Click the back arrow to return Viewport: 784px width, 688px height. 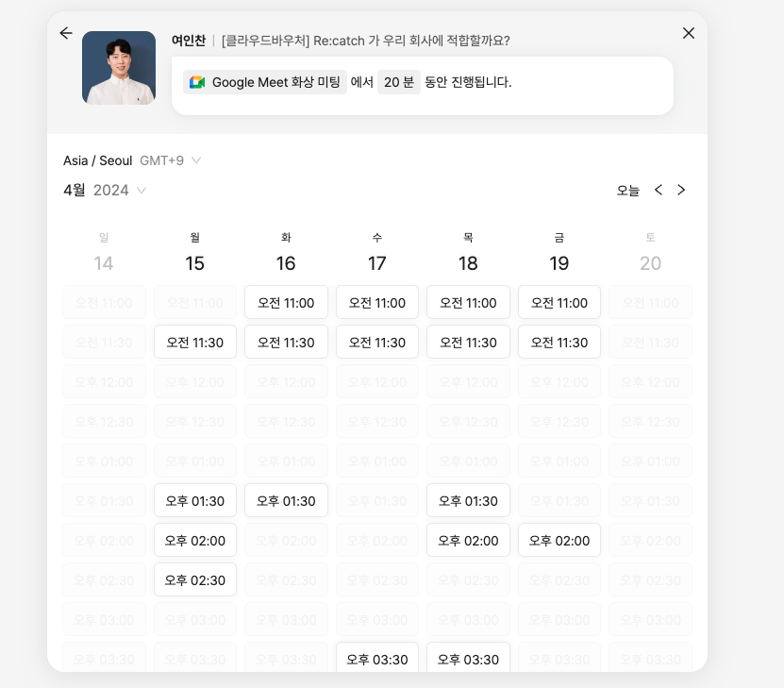click(65, 33)
